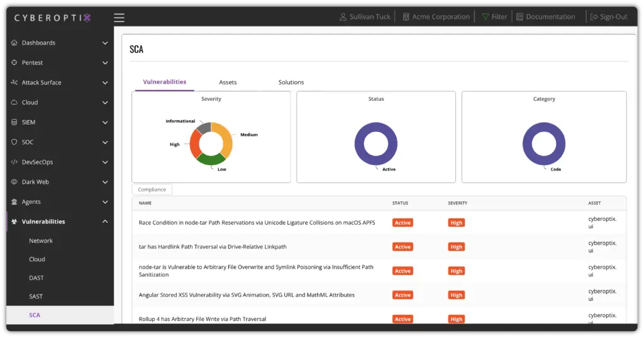Expand the Agents menu chevron
The height and width of the screenshot is (338, 644).
coord(105,202)
